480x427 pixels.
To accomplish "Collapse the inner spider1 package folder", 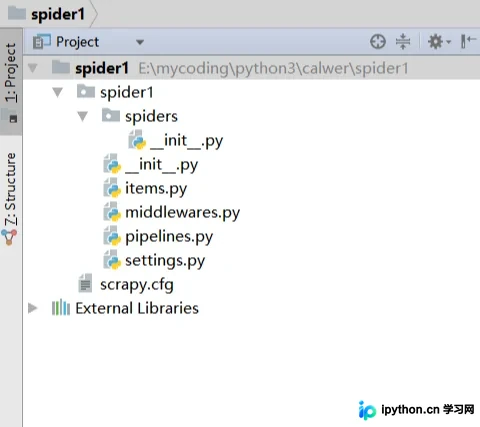I will coord(58,92).
